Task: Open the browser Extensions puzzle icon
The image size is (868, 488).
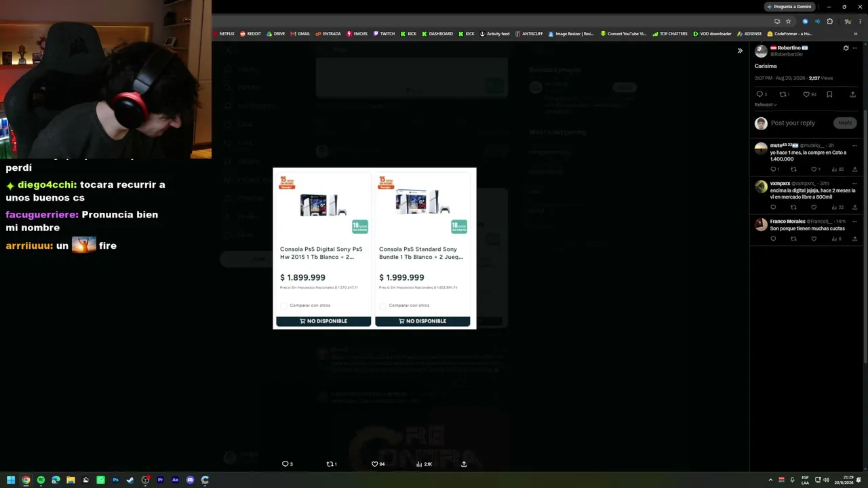Action: (x=829, y=21)
